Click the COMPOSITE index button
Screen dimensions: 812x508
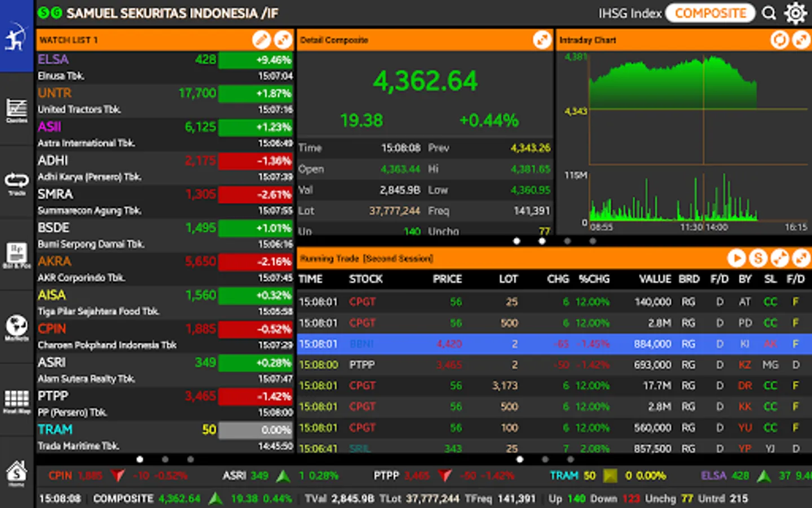710,13
